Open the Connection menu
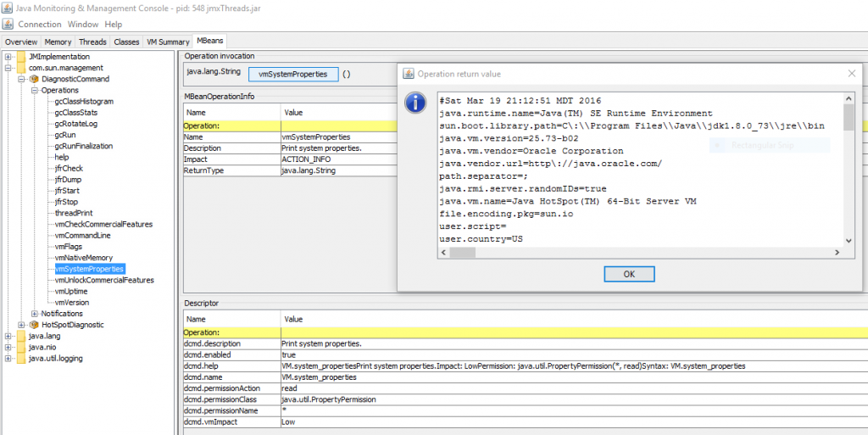The height and width of the screenshot is (435, 868). [40, 25]
